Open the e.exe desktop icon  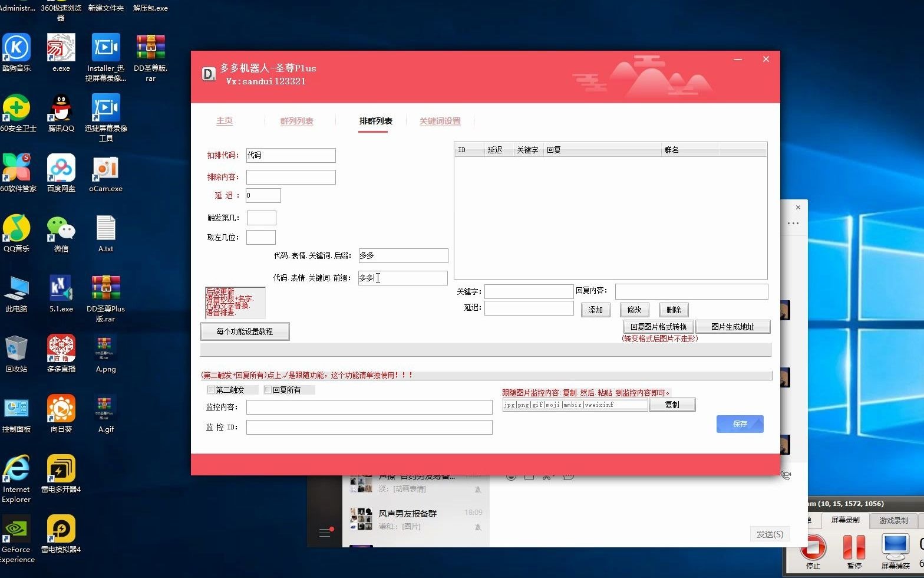(61, 52)
